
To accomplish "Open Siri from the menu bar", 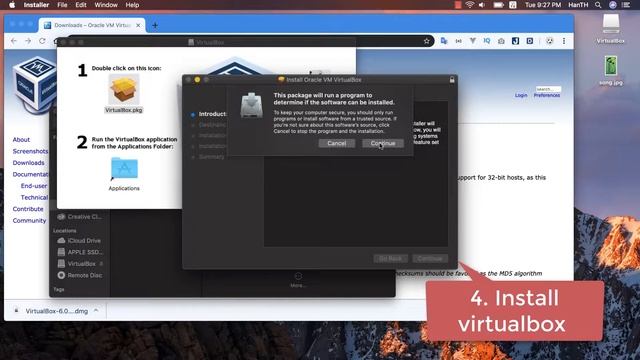I will pyautogui.click(x=613, y=5).
